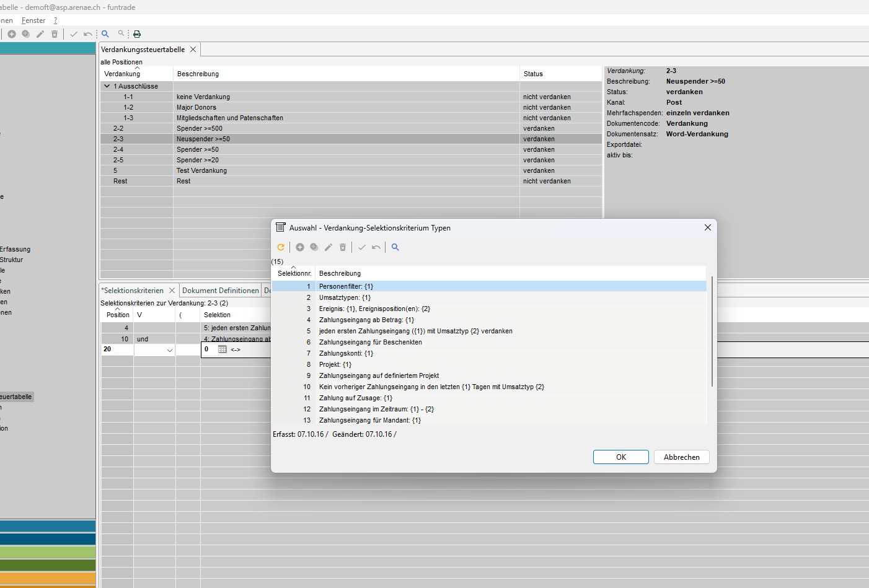Click the trash delete icon in the dialog toolbar
This screenshot has width=869, height=588.
tap(343, 247)
